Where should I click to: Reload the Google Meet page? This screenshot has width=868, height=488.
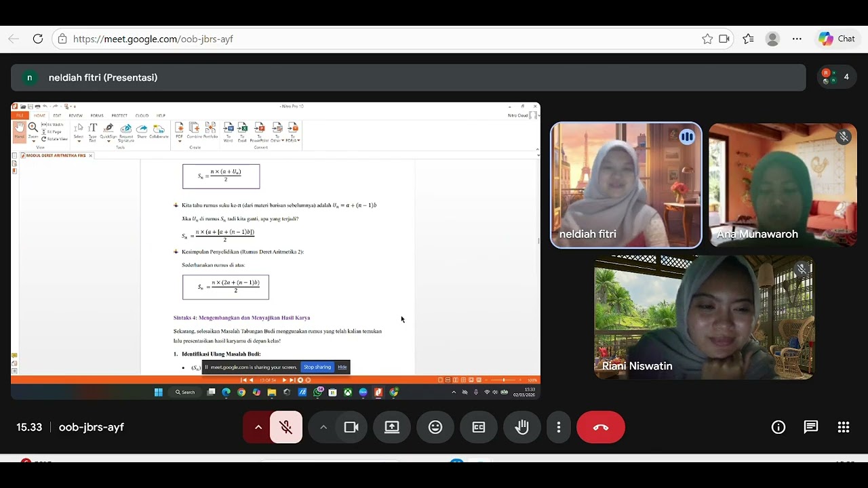click(x=38, y=39)
